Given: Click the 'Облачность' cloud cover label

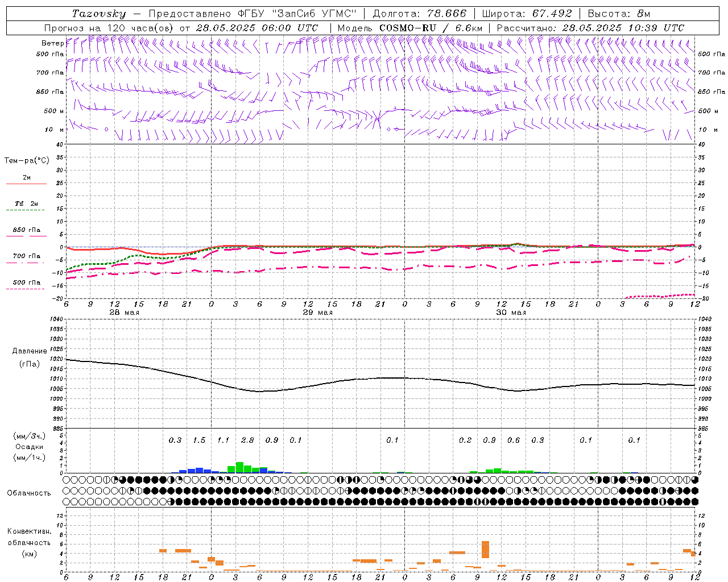Looking at the screenshot, I should (29, 493).
